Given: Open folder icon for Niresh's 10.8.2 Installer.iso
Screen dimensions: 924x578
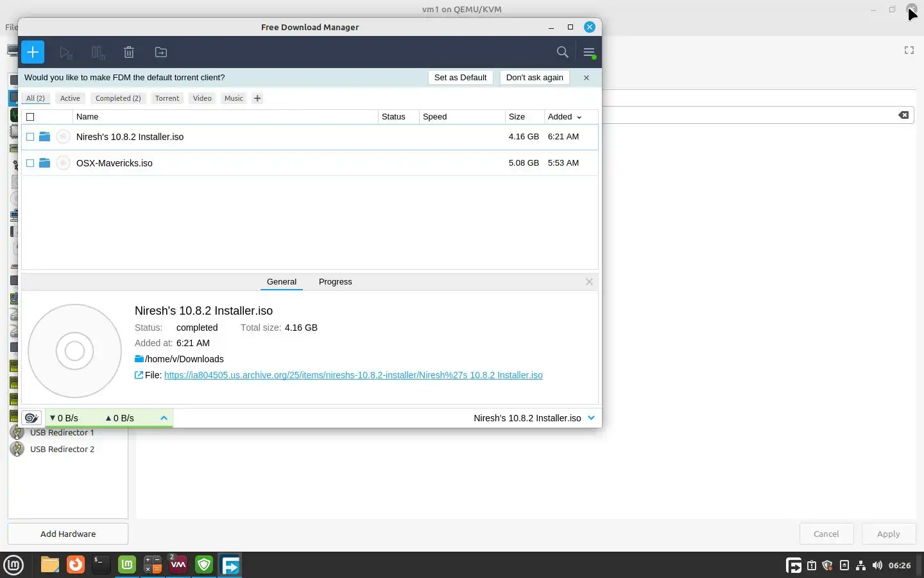Looking at the screenshot, I should tap(44, 136).
